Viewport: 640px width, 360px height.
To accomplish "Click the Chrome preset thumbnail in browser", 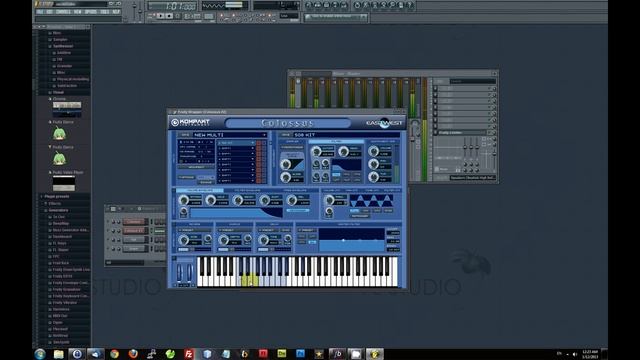I will pos(67,109).
